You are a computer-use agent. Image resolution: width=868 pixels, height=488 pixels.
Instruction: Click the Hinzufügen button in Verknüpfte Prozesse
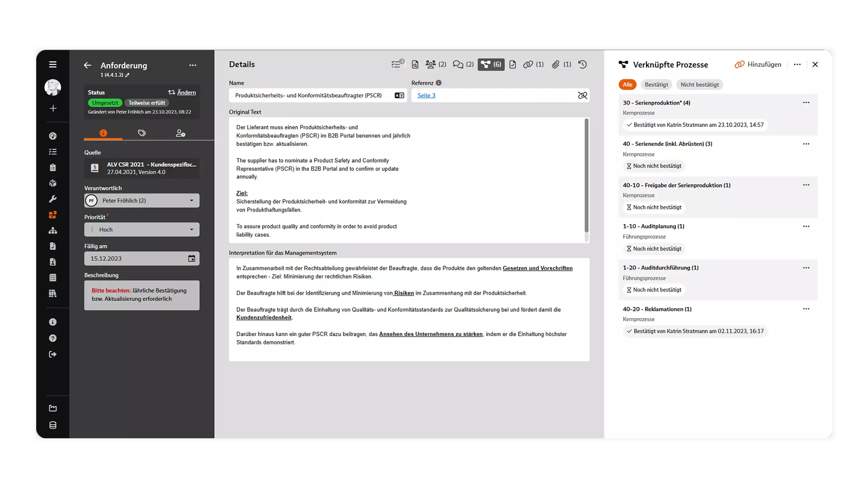point(758,65)
